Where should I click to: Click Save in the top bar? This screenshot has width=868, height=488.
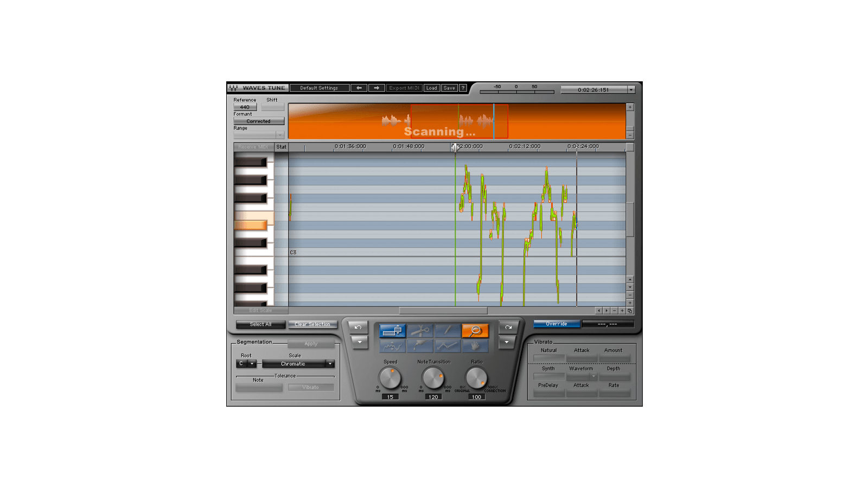point(449,88)
